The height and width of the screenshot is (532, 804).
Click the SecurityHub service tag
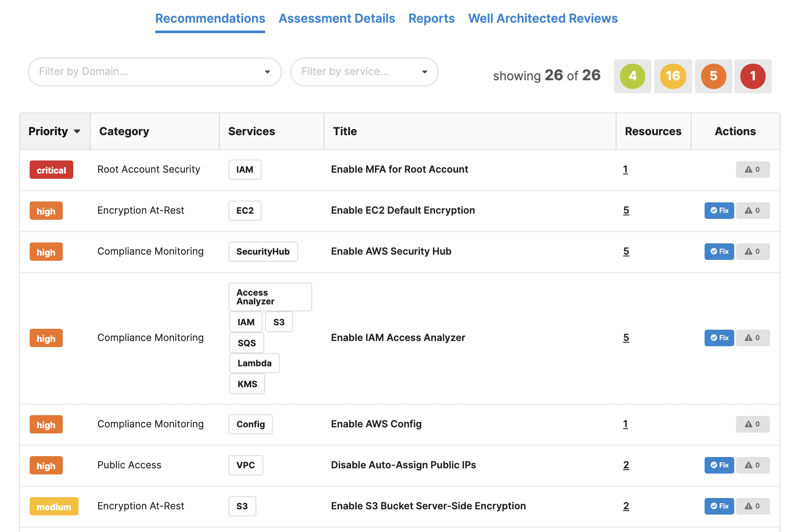coord(263,252)
